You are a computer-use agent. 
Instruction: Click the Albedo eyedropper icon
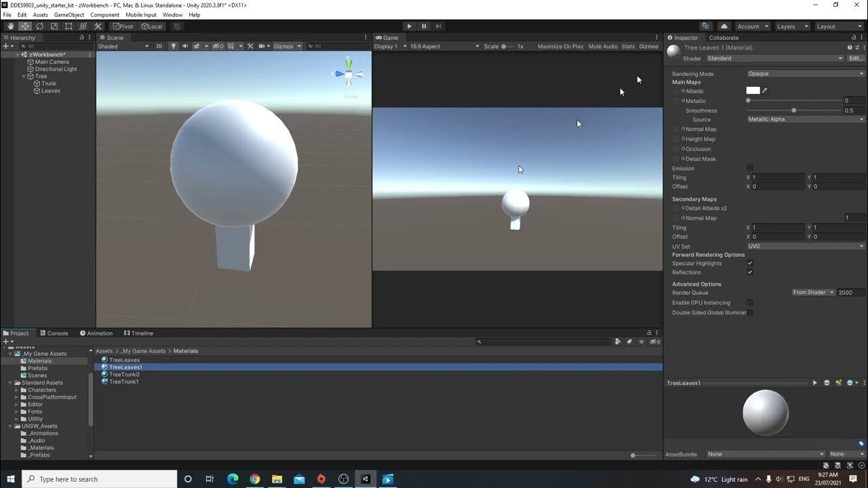click(764, 90)
